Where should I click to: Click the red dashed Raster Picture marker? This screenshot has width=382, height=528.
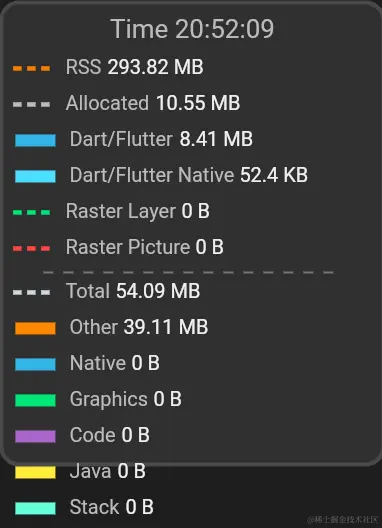click(x=31, y=249)
